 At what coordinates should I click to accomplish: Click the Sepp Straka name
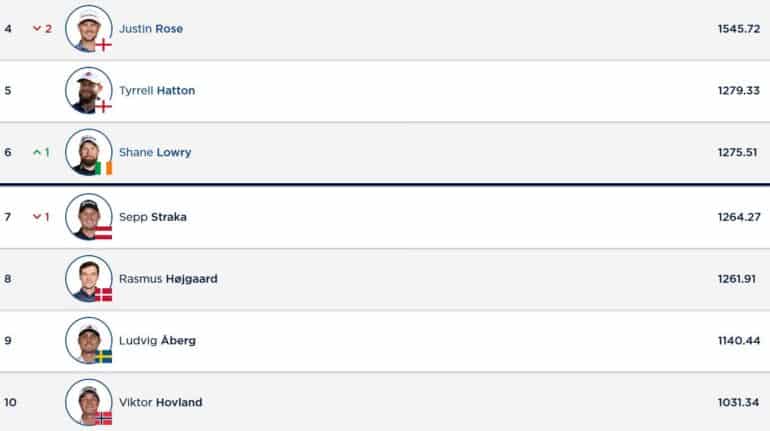point(153,216)
